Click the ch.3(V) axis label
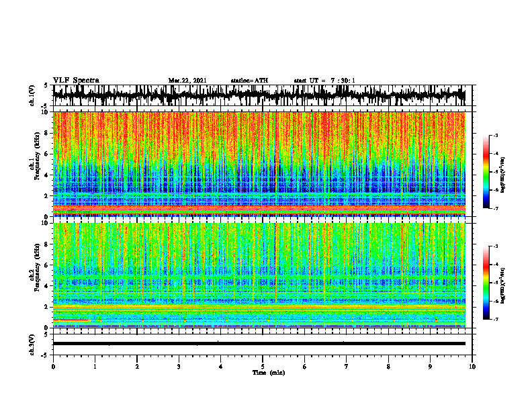 pos(32,345)
